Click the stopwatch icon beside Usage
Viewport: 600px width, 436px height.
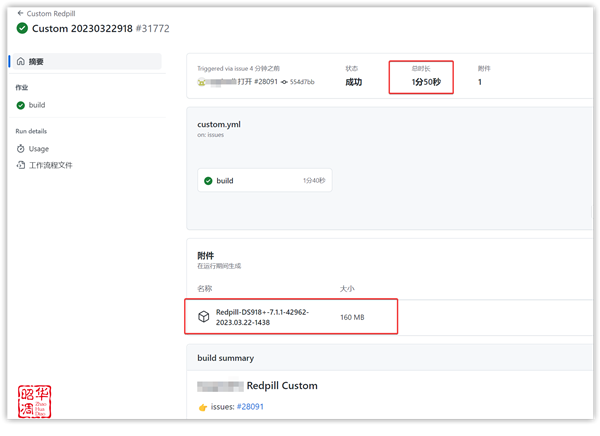point(21,149)
